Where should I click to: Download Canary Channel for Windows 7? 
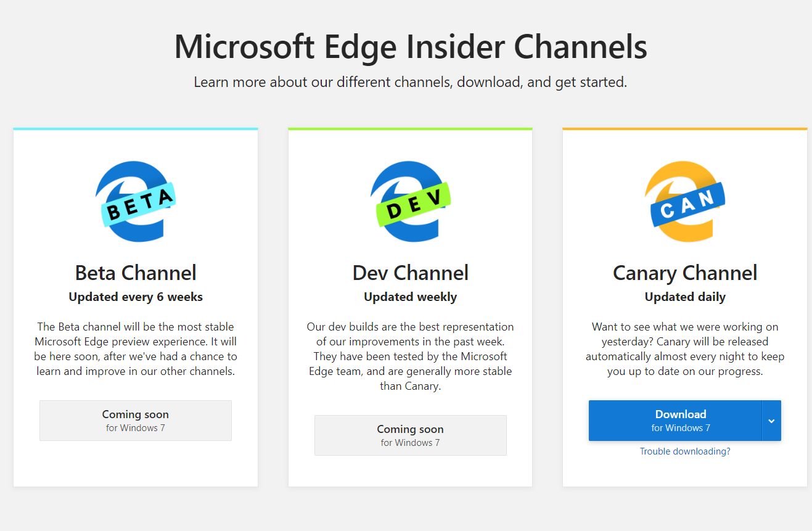click(675, 421)
